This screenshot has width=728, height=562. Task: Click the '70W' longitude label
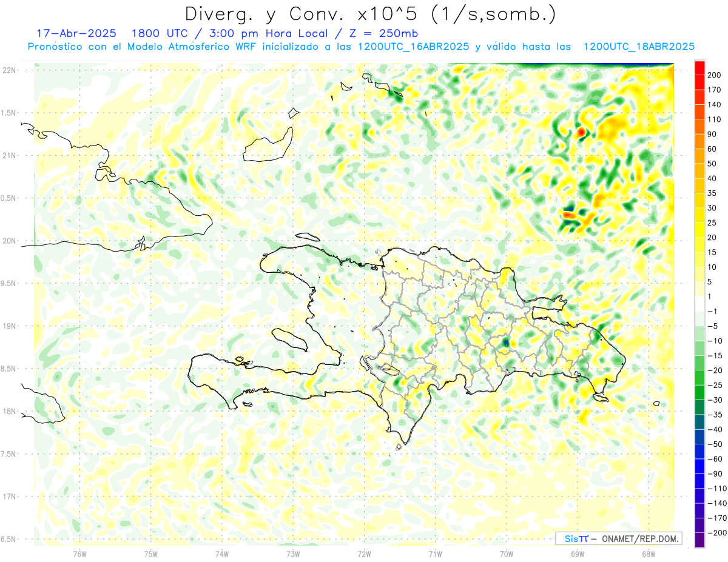point(507,554)
